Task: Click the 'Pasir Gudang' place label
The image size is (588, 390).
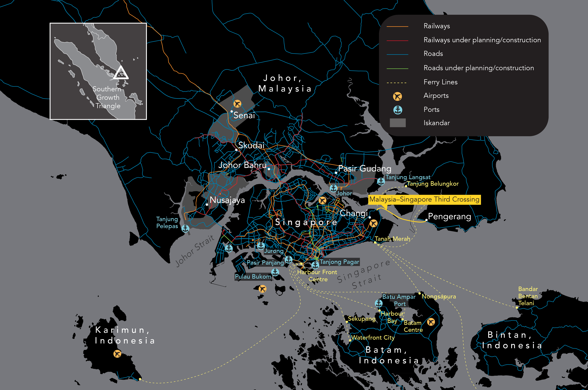Action: coord(365,169)
